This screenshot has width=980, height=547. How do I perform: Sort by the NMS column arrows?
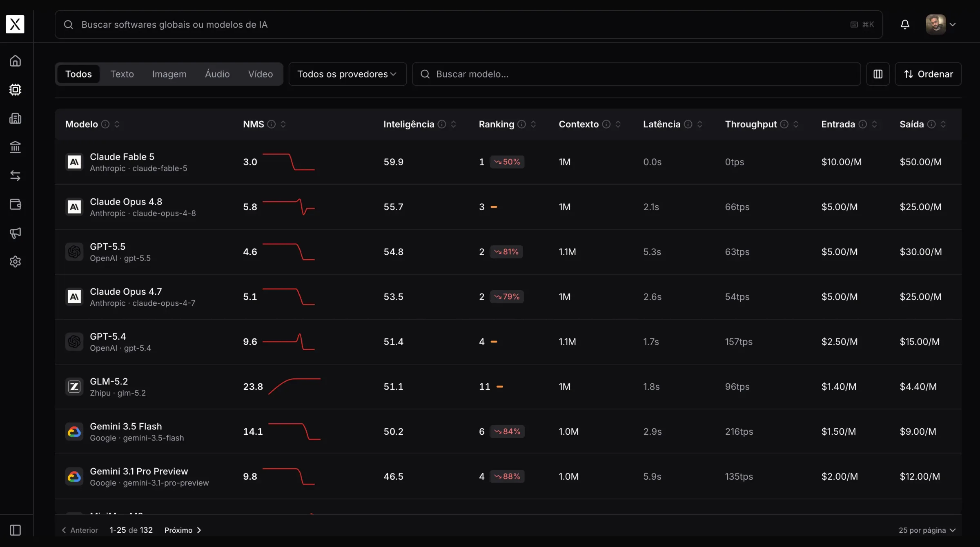[x=283, y=124]
